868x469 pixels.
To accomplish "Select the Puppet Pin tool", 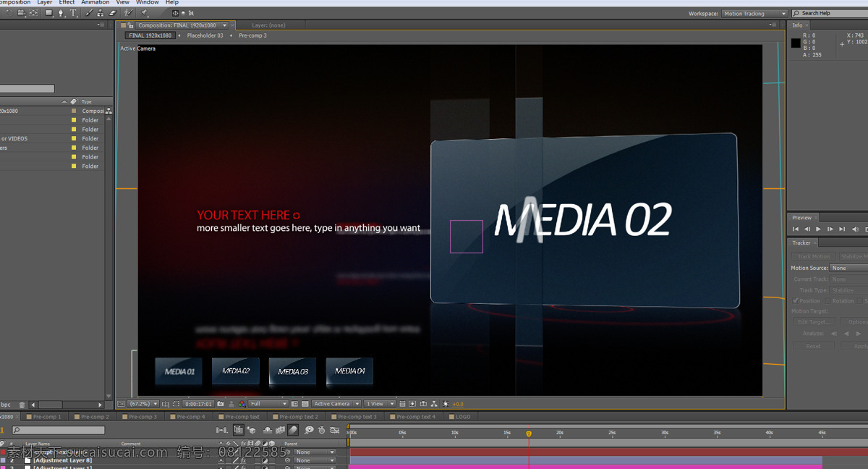I will point(145,13).
